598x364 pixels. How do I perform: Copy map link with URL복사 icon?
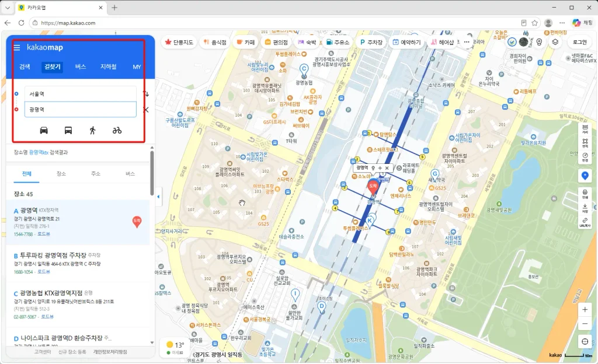[x=585, y=222]
